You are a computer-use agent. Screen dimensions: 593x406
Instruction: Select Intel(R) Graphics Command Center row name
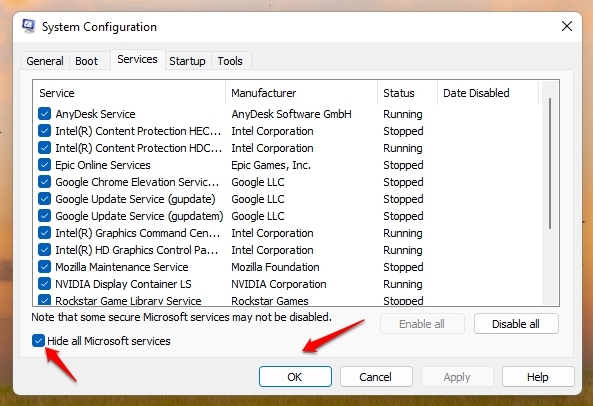[138, 233]
